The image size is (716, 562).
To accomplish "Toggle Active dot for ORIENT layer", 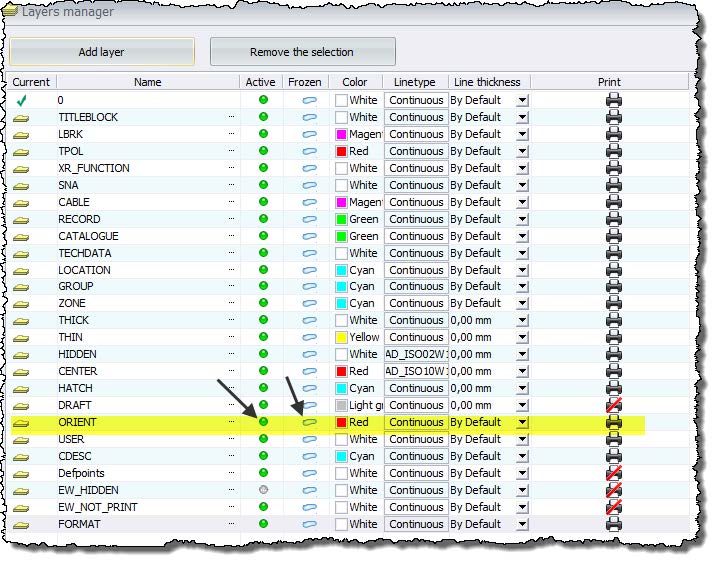I will click(263, 421).
